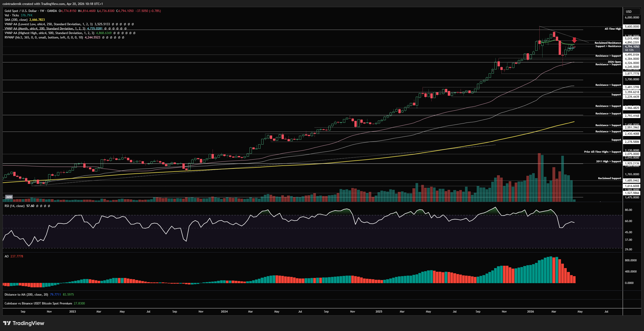644x331 pixels.
Task: Select the SMA (200, close) indicator legend
Action: [x=16, y=20]
